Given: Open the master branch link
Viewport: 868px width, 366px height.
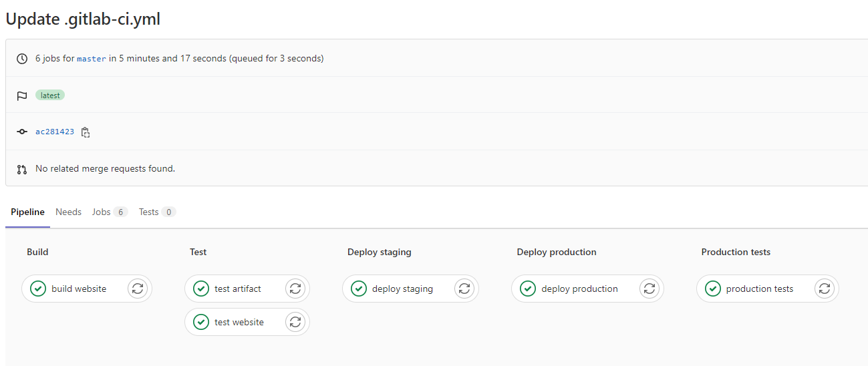Looking at the screenshot, I should point(92,59).
